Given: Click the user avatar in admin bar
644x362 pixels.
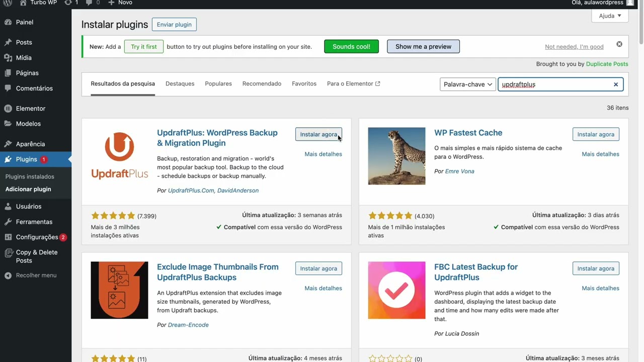Looking at the screenshot, I should [x=630, y=3].
